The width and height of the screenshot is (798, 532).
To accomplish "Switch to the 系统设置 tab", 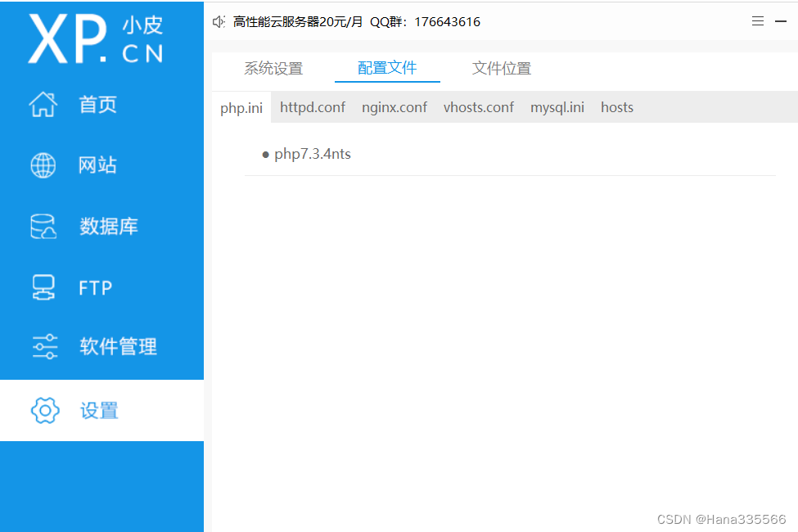I will [x=273, y=68].
